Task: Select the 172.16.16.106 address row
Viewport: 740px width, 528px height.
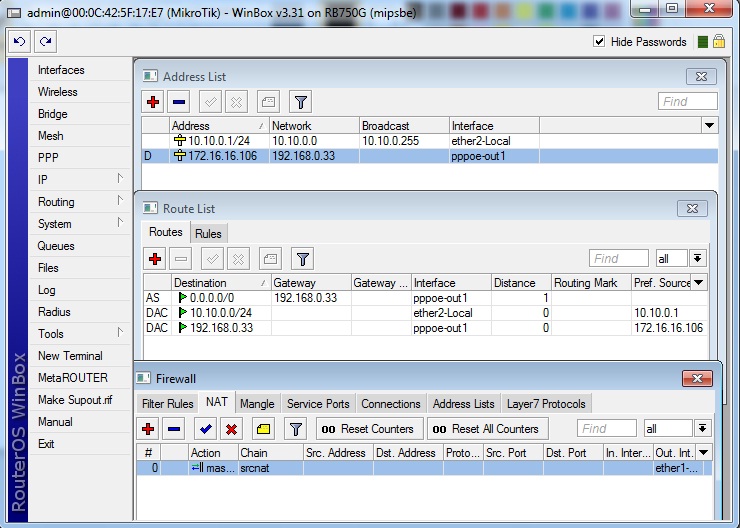Action: click(430, 156)
